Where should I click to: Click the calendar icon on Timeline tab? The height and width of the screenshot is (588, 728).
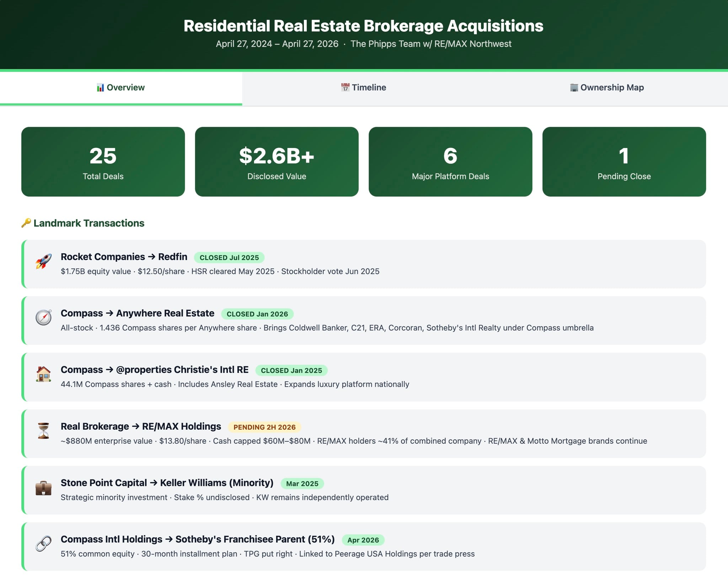click(x=345, y=88)
